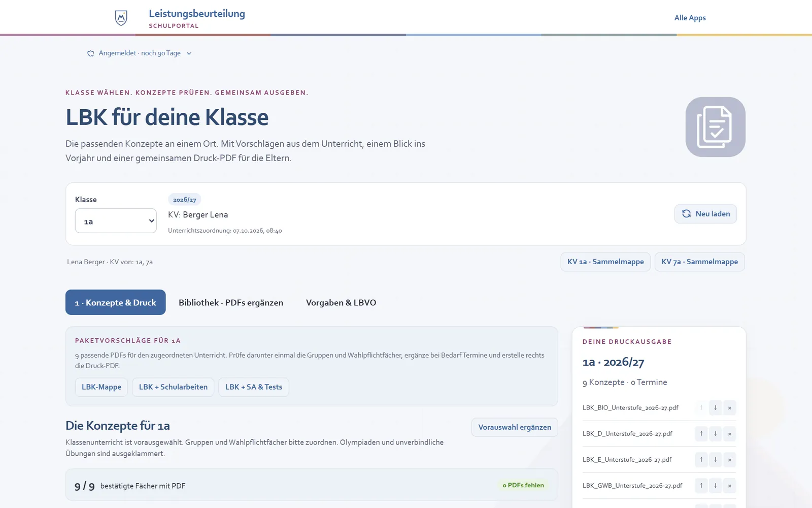Screen dimensions: 812x508
Task: Open KV 7a Sammelmappe
Action: (x=699, y=262)
